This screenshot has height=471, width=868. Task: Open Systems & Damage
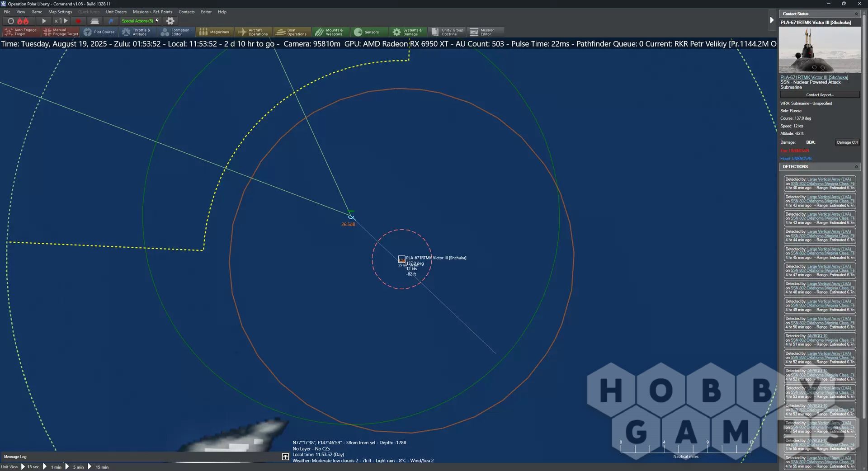(x=407, y=32)
